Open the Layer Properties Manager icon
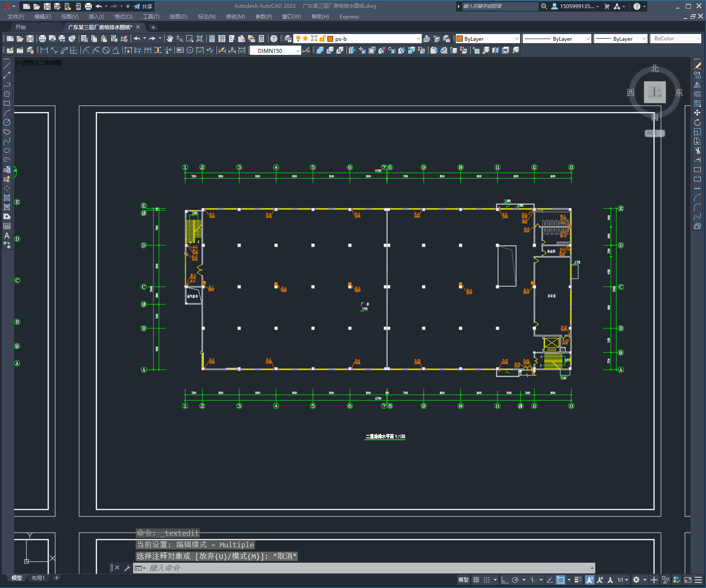The image size is (706, 588). (x=288, y=39)
